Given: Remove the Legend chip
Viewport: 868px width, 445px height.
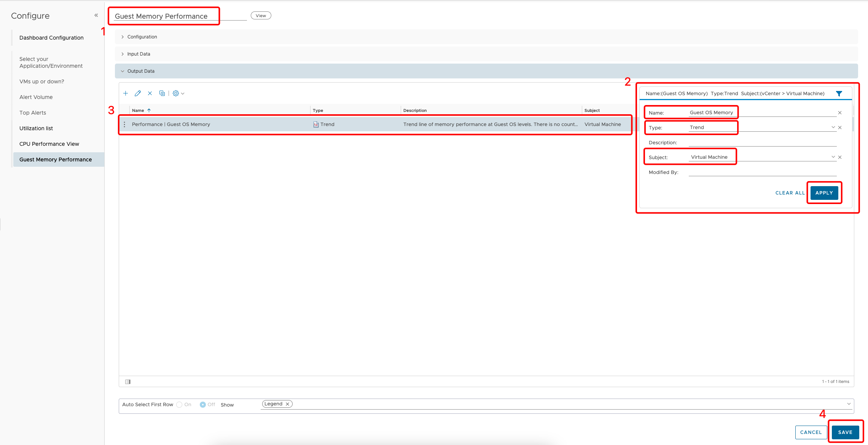Looking at the screenshot, I should click(288, 404).
